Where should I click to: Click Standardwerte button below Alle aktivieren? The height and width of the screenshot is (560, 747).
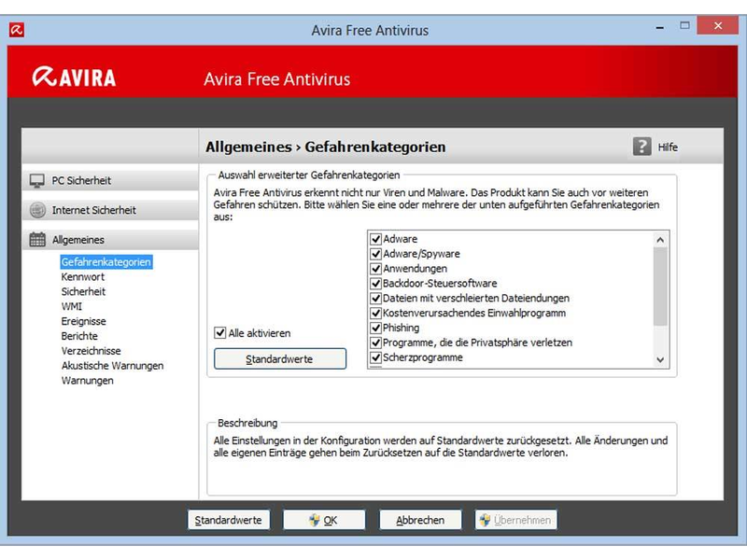pos(279,358)
